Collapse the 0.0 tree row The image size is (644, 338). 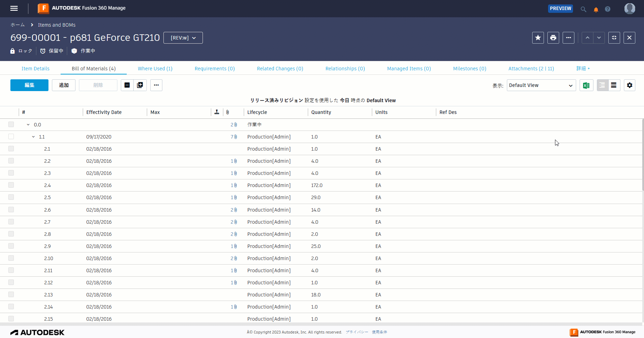coord(28,125)
